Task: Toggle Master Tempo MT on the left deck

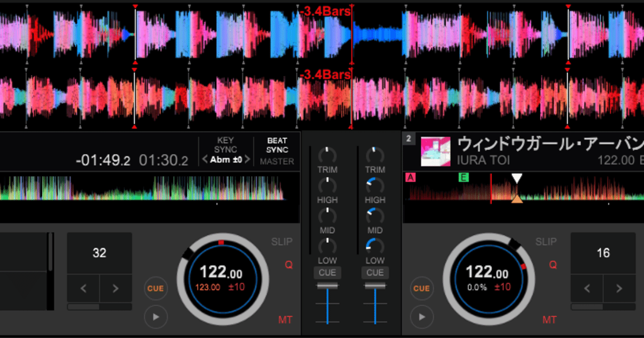Action: tap(286, 320)
